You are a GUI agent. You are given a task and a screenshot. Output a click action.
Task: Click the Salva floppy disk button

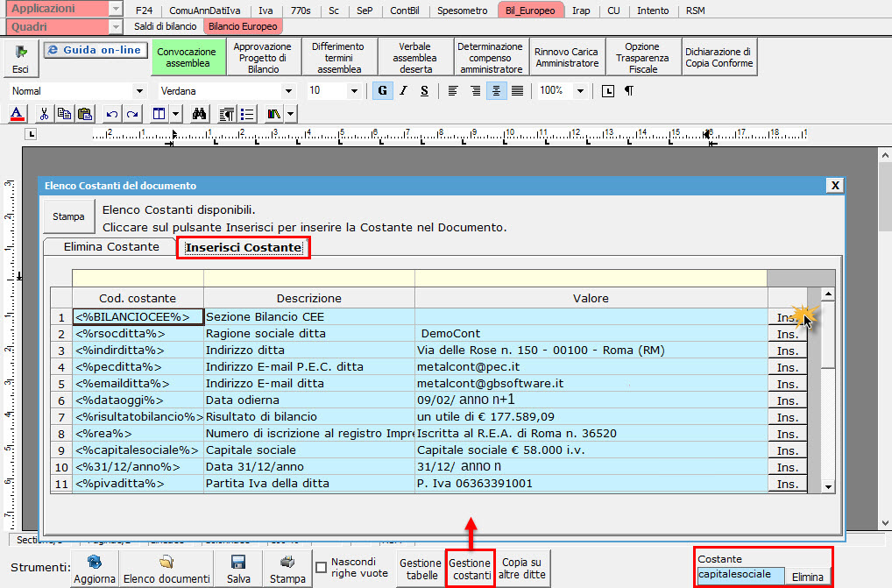point(237,569)
